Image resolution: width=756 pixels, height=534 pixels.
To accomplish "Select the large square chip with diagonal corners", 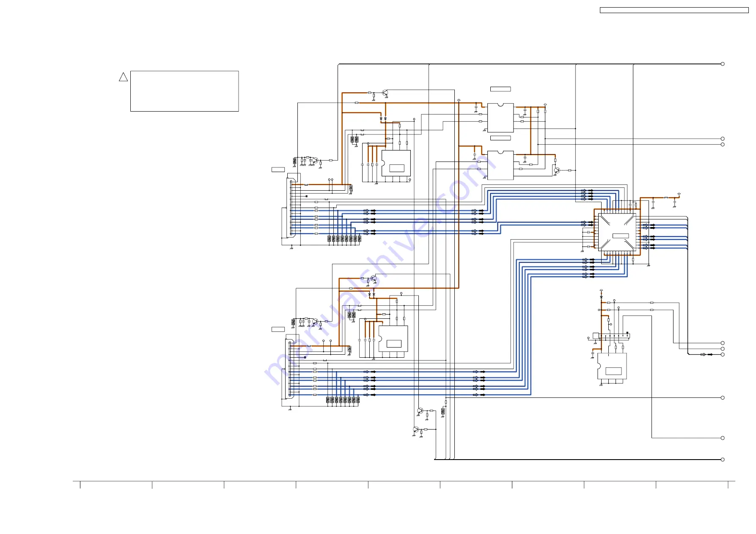I will click(616, 232).
